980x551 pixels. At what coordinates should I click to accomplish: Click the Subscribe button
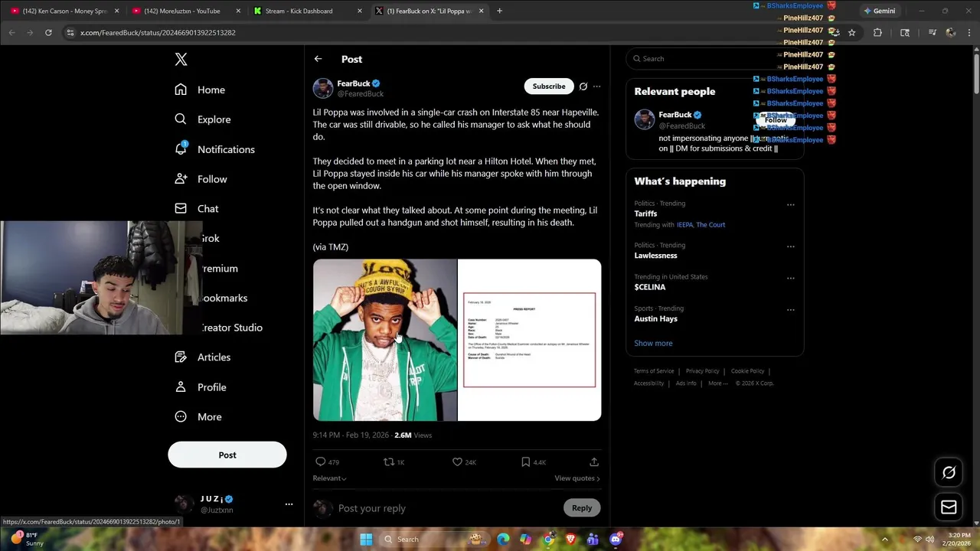549,86
